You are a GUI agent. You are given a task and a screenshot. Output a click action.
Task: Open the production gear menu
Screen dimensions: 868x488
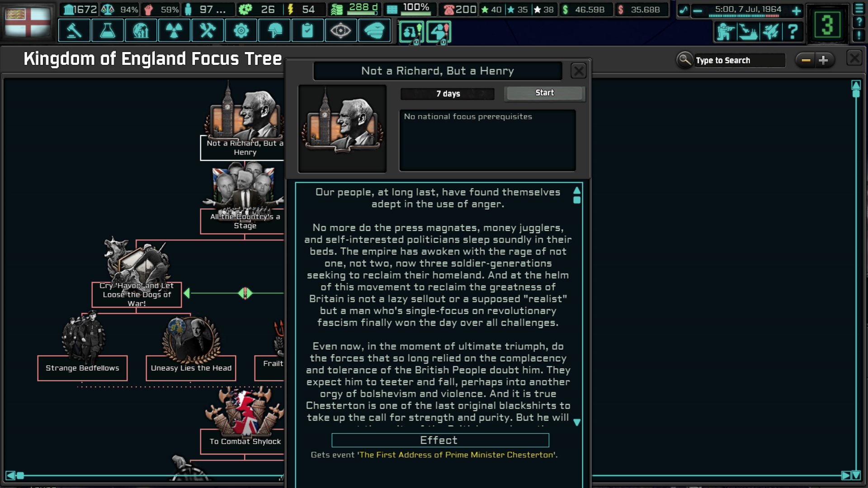pyautogui.click(x=241, y=31)
